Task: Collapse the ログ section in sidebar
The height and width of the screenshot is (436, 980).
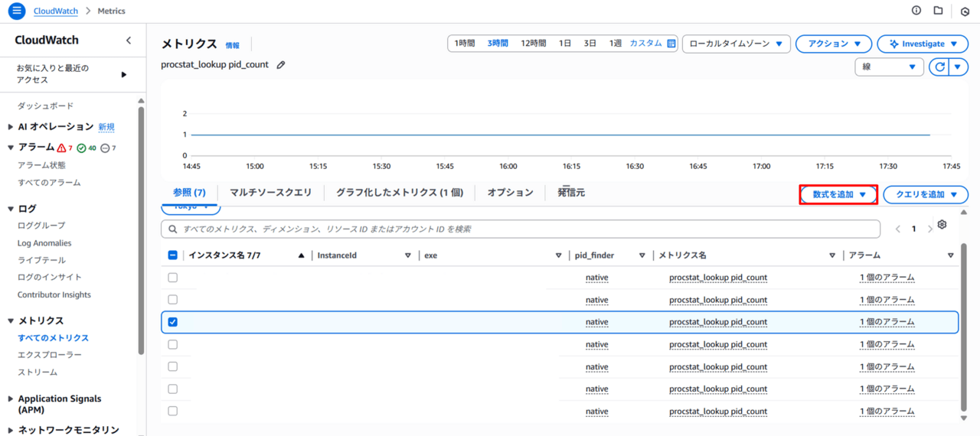Action: [11, 209]
